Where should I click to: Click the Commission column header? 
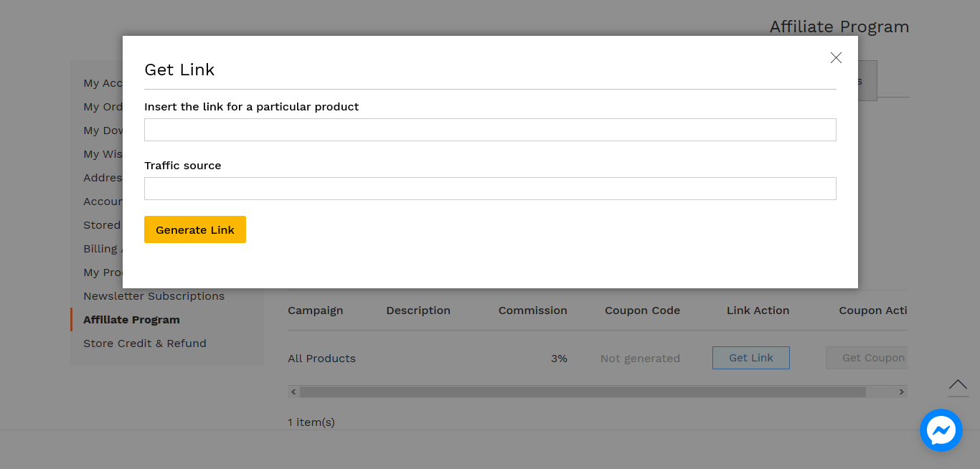tap(532, 311)
